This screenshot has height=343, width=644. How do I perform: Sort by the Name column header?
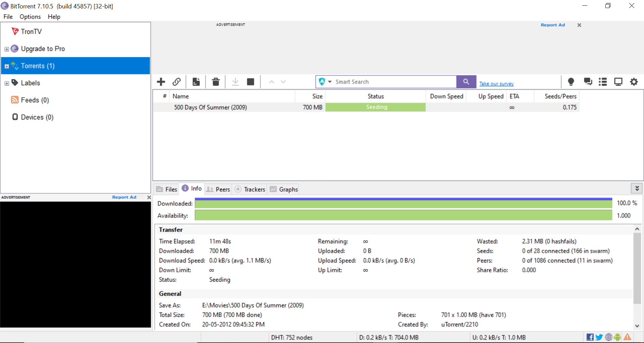[x=232, y=96]
